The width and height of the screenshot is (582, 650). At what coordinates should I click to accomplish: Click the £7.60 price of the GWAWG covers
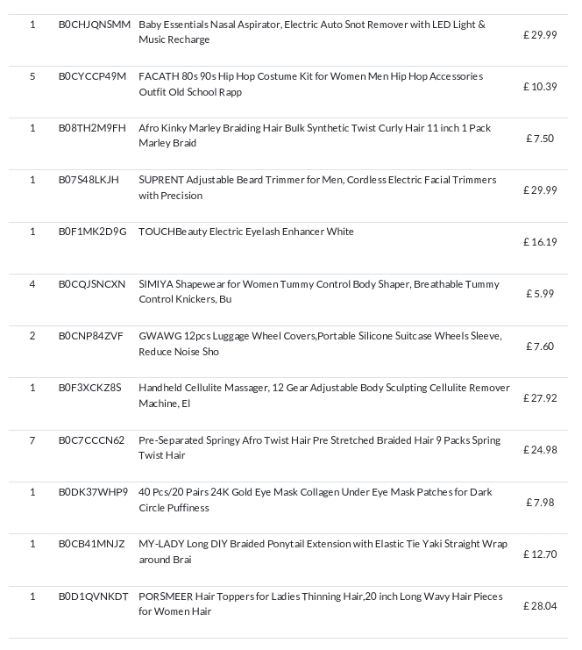click(x=540, y=346)
